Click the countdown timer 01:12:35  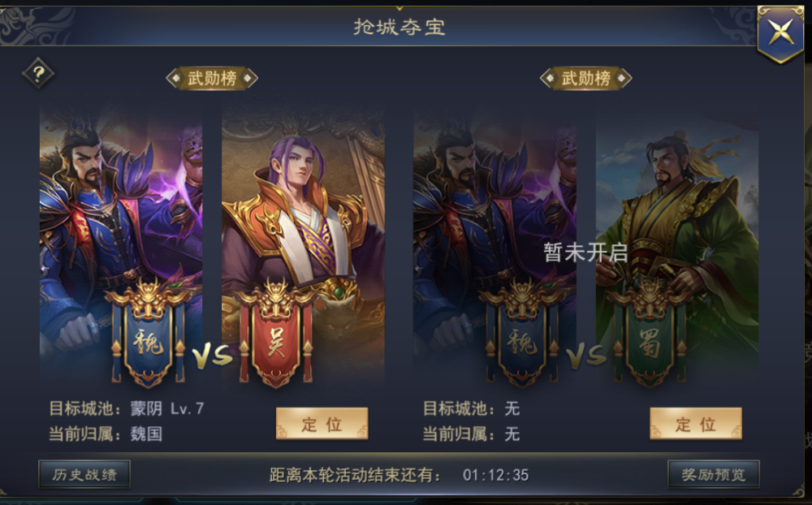pos(495,475)
